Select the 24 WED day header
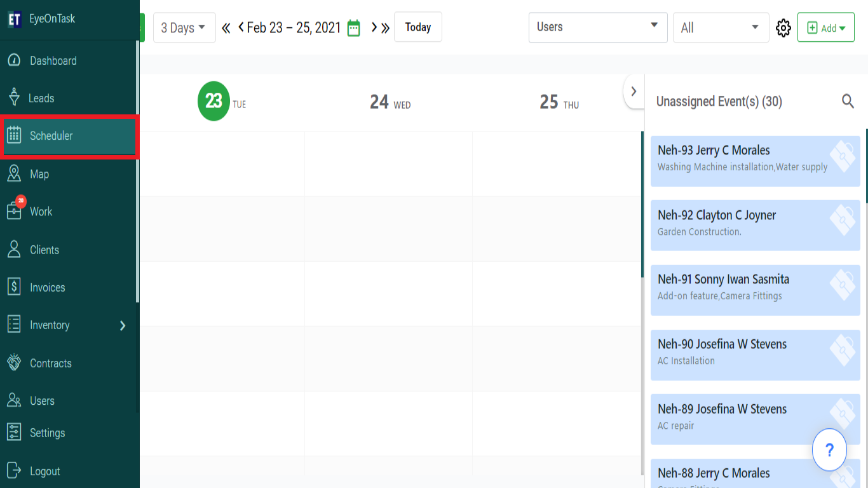 390,102
